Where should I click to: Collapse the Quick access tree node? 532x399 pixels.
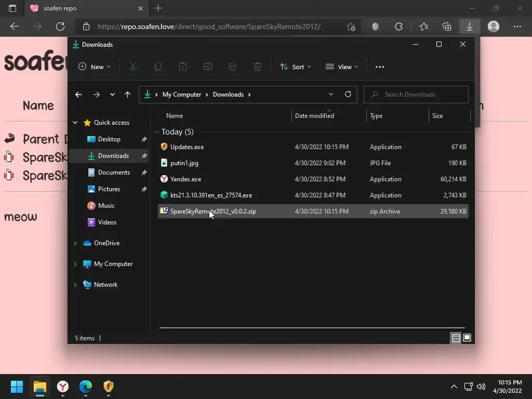point(75,123)
